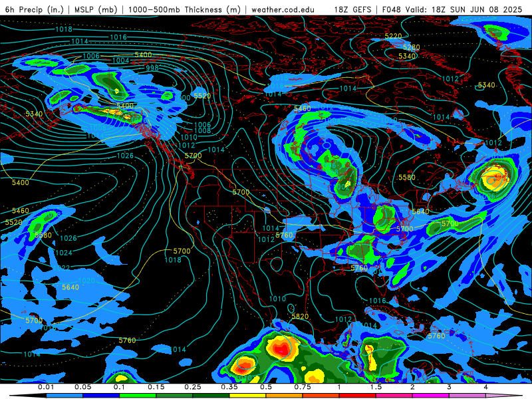Select the 5280 thickness contour label

(x=411, y=47)
